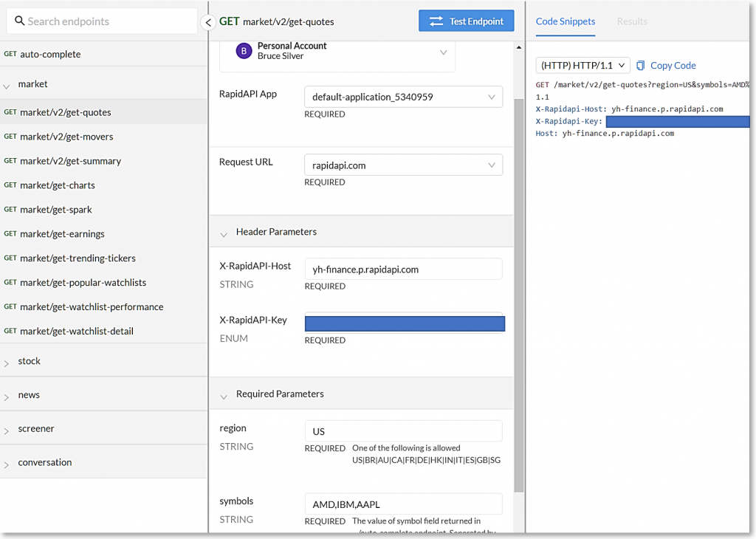Viewport: 756px width, 539px height.
Task: Switch to the Results tab
Action: point(632,21)
